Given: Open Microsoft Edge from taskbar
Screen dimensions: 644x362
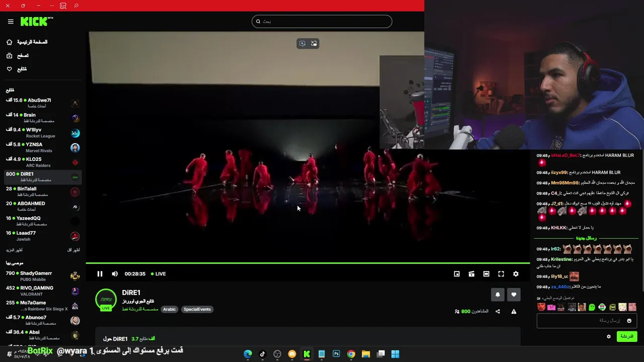Looking at the screenshot, I should [x=248, y=354].
